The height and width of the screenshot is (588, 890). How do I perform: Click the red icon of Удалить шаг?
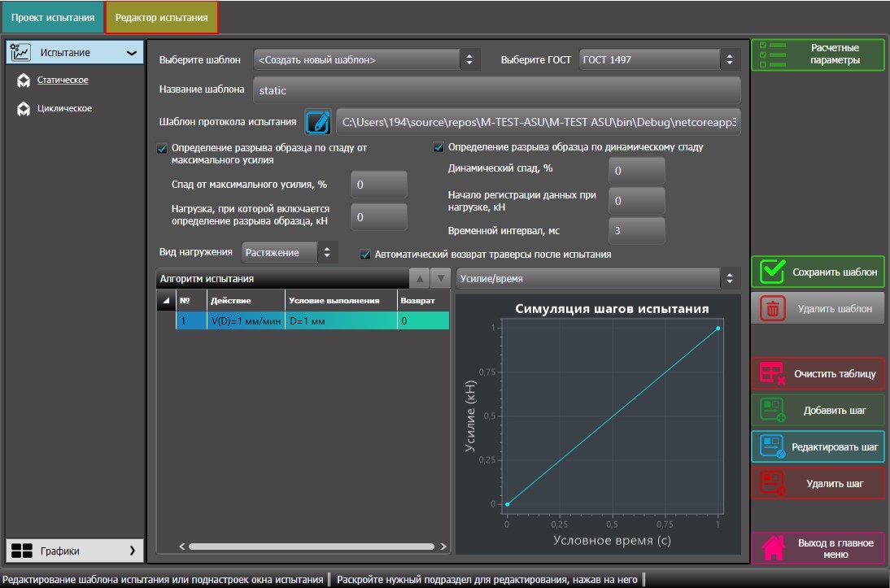coord(773,484)
